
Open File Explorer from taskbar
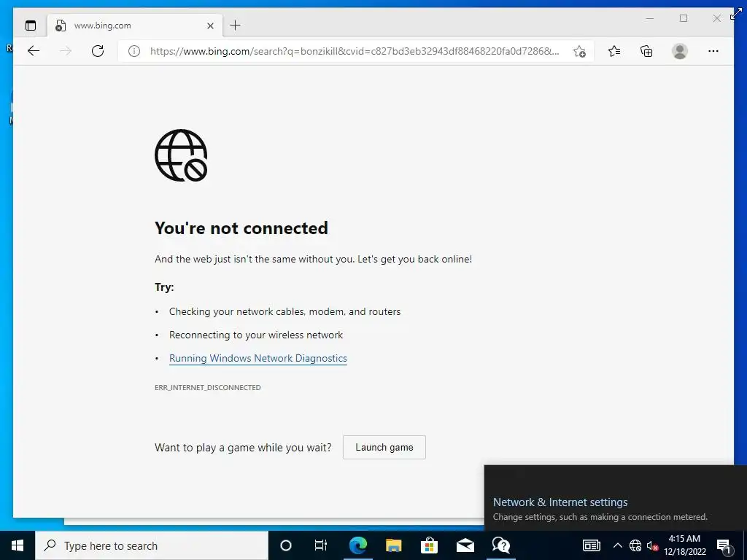[x=393, y=545]
